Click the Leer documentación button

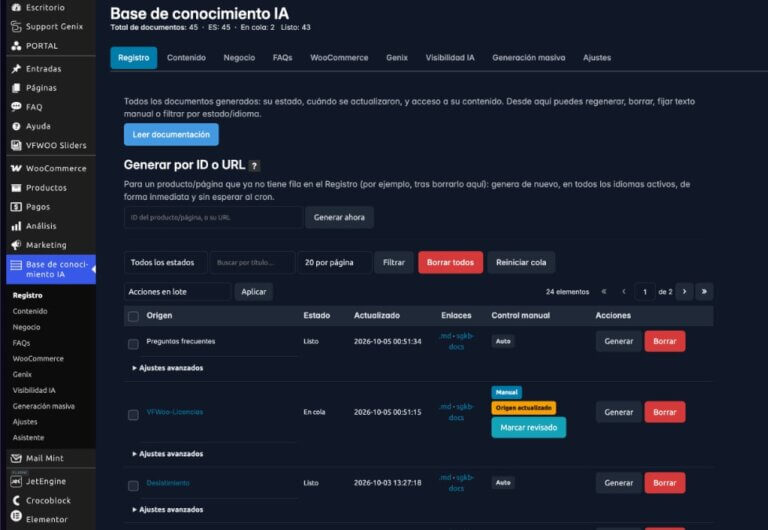point(171,135)
